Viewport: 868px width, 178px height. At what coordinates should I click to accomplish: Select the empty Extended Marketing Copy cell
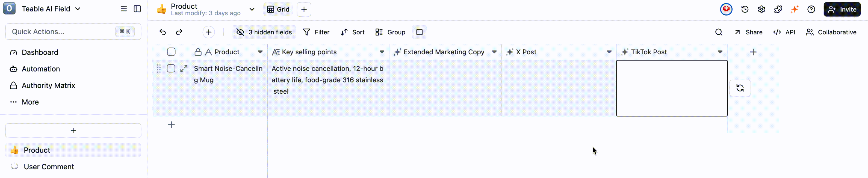[445, 88]
